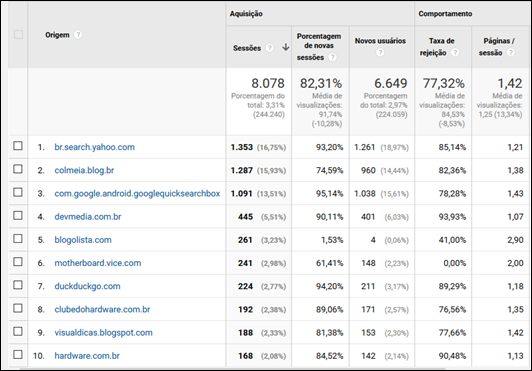Click pages per session 2,90 for blogolista
Viewport: 532px width, 371px height.
515,240
